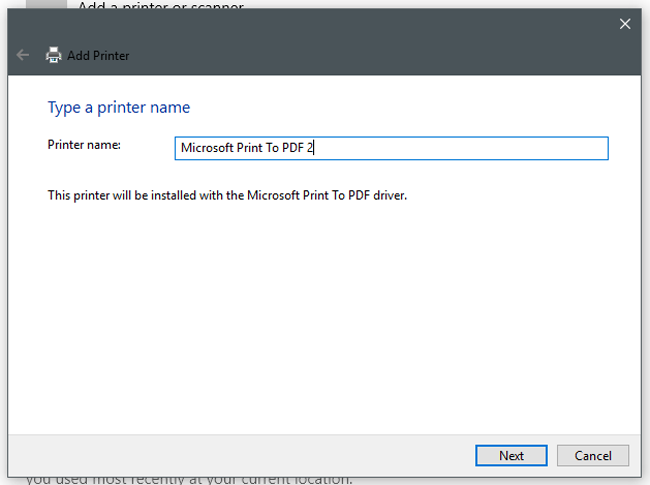Click the printer icon beside Add Printer
This screenshot has height=485, width=650.
point(53,55)
